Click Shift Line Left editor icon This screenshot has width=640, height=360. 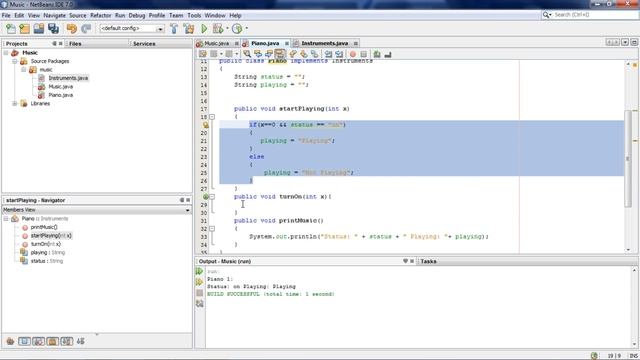tap(329, 54)
